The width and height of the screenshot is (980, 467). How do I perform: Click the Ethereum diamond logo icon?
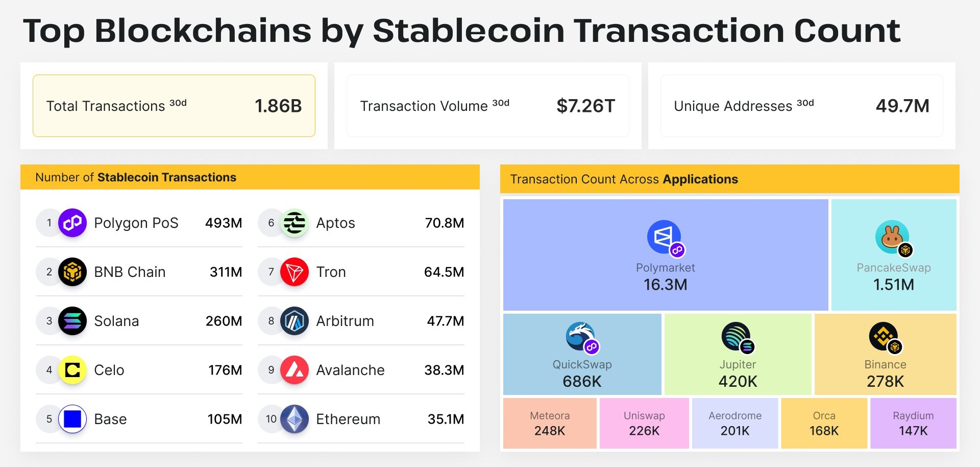tap(295, 419)
